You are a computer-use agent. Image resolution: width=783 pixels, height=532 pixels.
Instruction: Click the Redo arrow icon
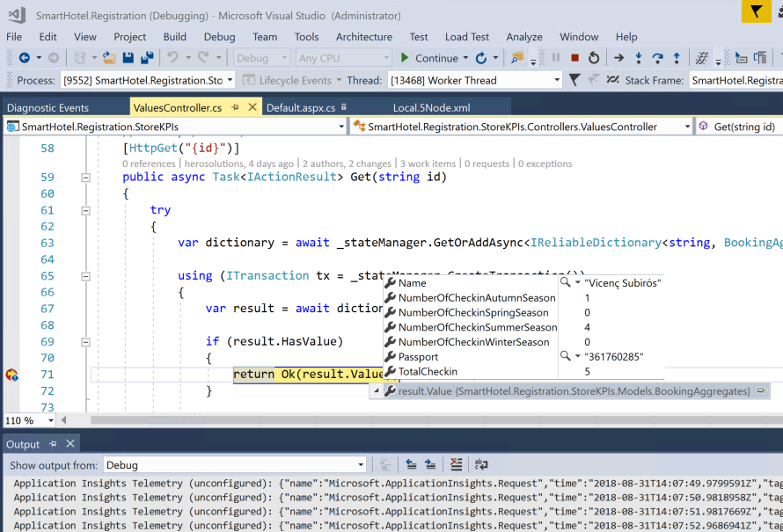coord(203,58)
